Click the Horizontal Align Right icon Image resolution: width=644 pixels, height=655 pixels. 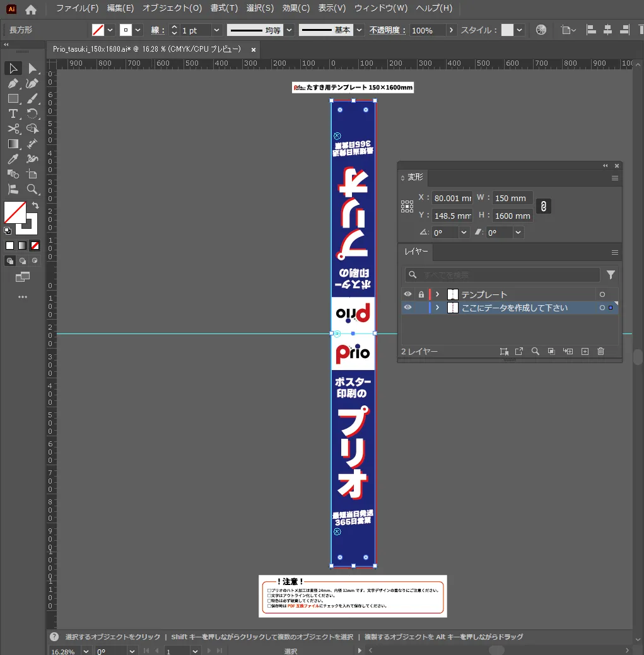(x=624, y=30)
